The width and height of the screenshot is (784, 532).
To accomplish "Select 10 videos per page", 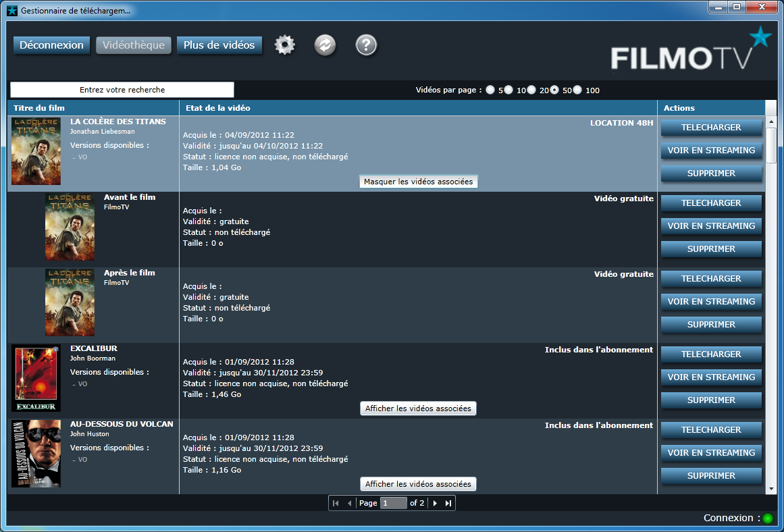I will 508,90.
